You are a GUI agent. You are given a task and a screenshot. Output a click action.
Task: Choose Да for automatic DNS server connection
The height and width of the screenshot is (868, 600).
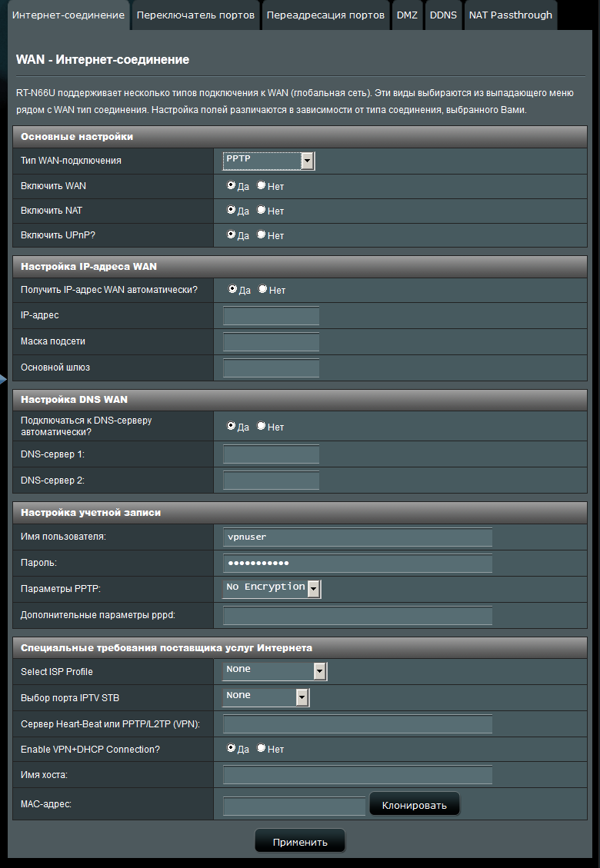(x=232, y=426)
